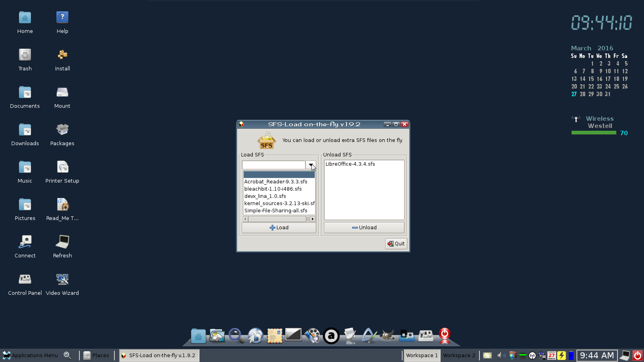Launch the Install desktop icon
Image resolution: width=644 pixels, height=362 pixels.
(x=62, y=60)
